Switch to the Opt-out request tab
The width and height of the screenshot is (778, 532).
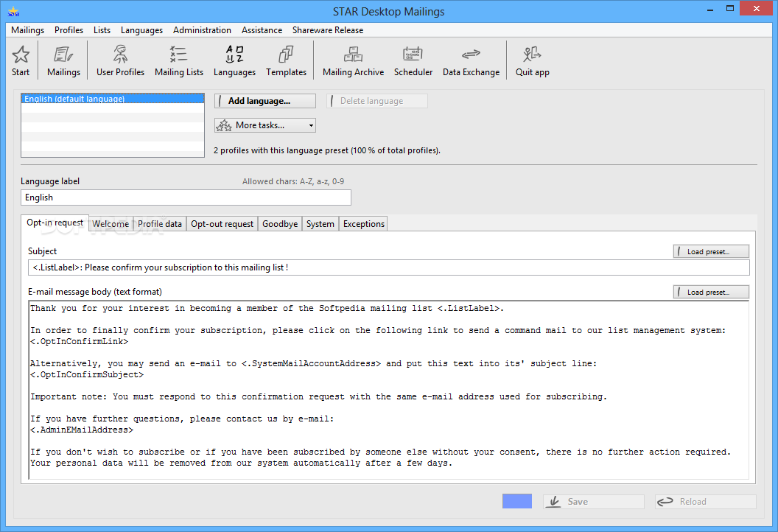(222, 224)
